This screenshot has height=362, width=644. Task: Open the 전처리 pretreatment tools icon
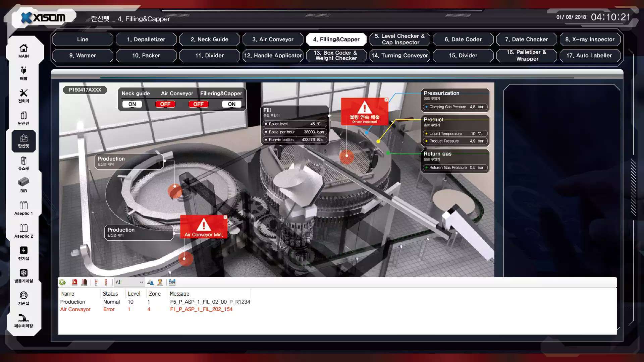(x=23, y=96)
